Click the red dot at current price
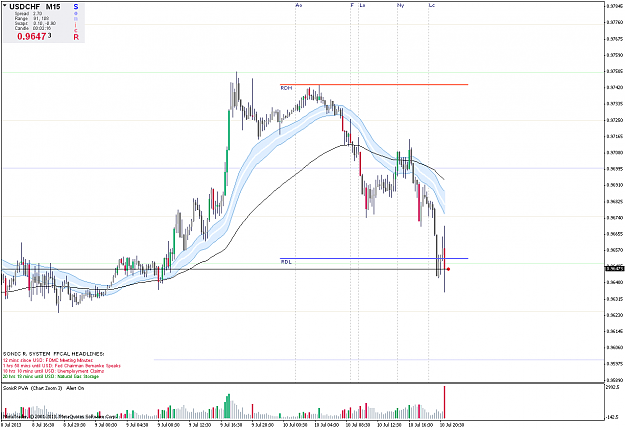 click(x=448, y=269)
